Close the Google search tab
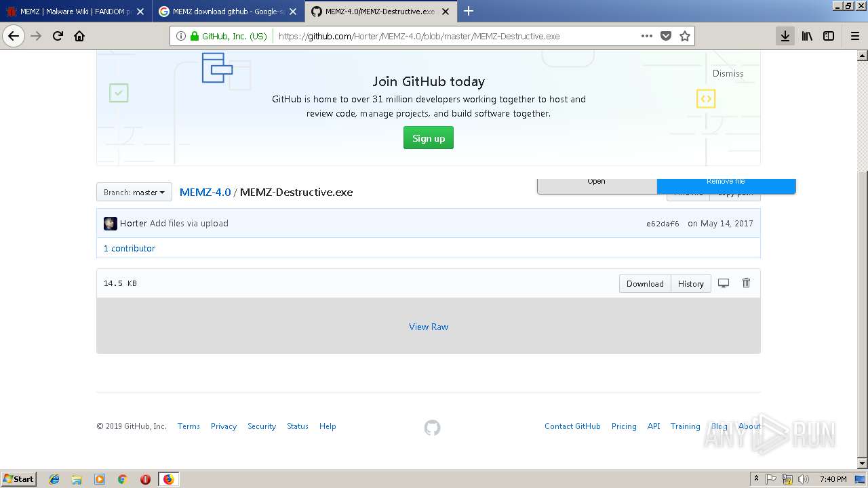Viewport: 868px width, 488px height. coord(293,12)
